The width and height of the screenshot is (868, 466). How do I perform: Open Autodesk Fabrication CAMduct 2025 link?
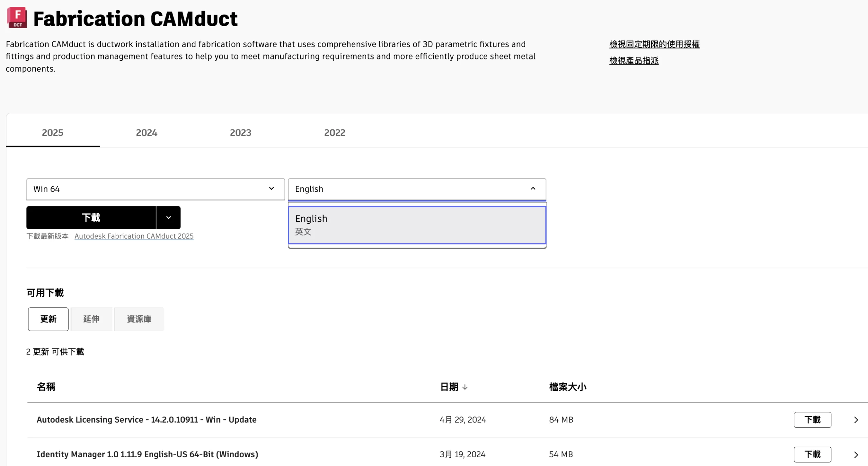coord(134,236)
